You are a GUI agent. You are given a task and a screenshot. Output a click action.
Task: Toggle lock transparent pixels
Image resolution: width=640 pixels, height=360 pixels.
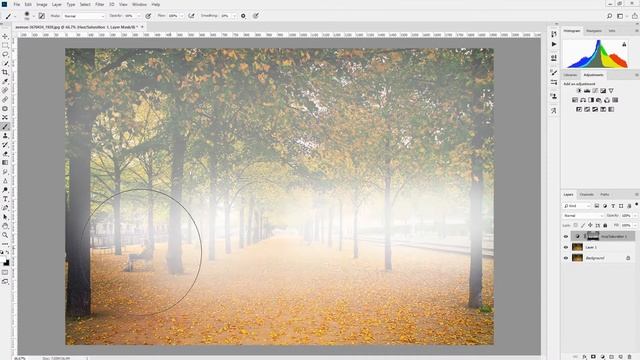[576, 225]
